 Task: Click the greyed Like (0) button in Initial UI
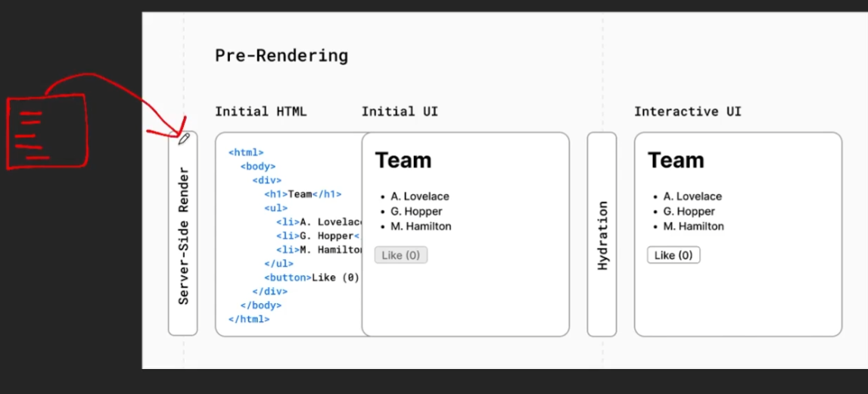(401, 255)
